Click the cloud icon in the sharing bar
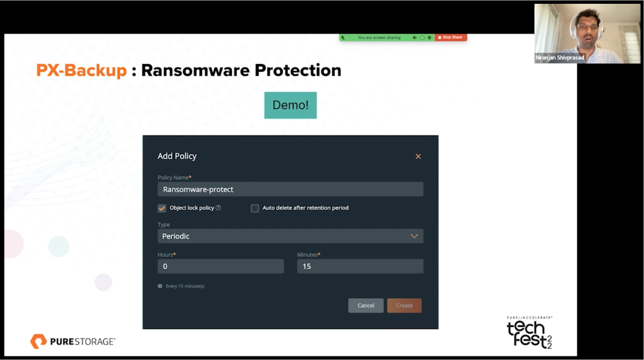 (x=422, y=37)
